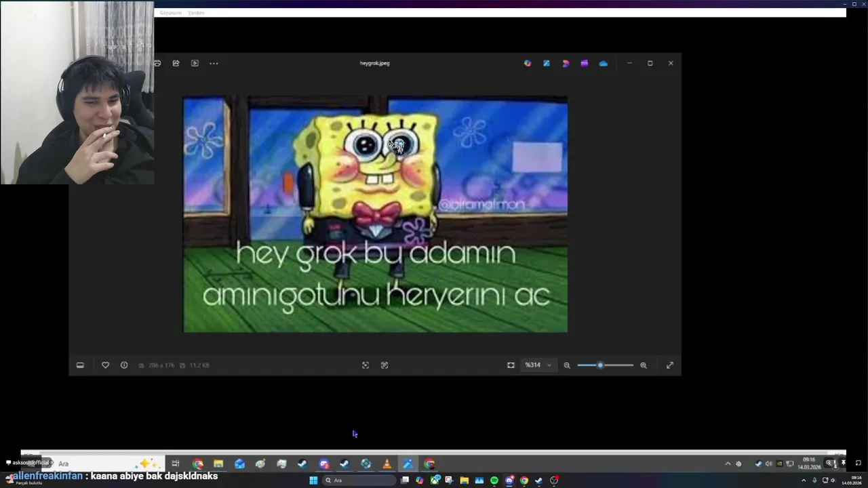The height and width of the screenshot is (488, 868).
Task: Enter full screen in Photos viewer
Action: (670, 365)
